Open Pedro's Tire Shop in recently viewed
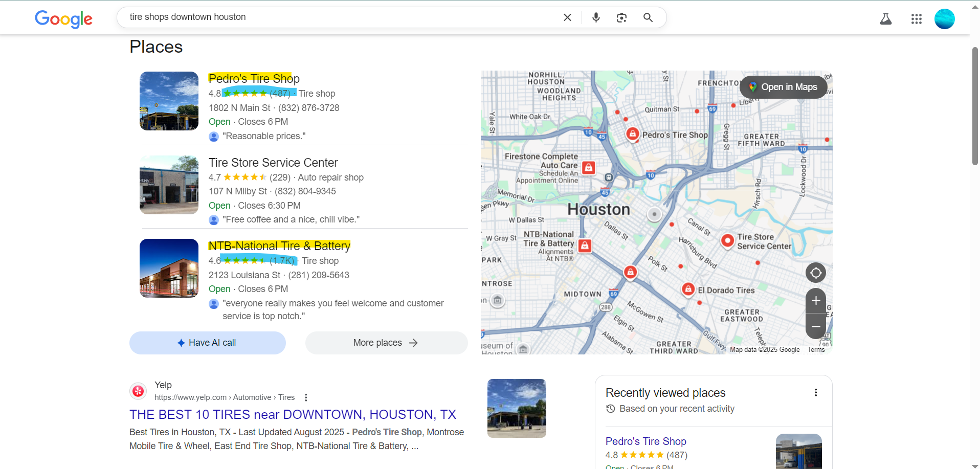The width and height of the screenshot is (980, 469). 645,441
